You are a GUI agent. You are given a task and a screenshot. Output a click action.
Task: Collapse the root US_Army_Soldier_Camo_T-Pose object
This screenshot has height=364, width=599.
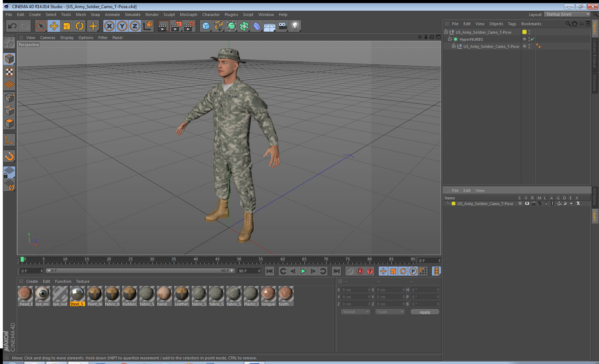[446, 32]
